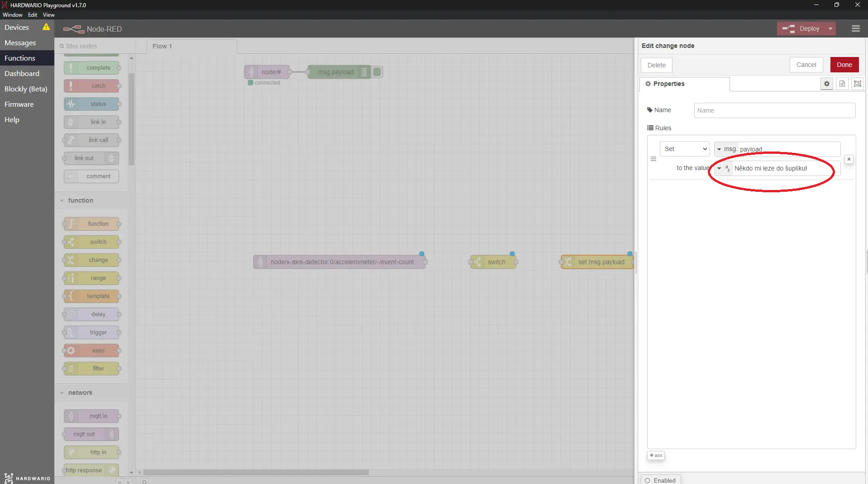Click the Cancel button
This screenshot has height=484, width=868.
[x=806, y=65]
